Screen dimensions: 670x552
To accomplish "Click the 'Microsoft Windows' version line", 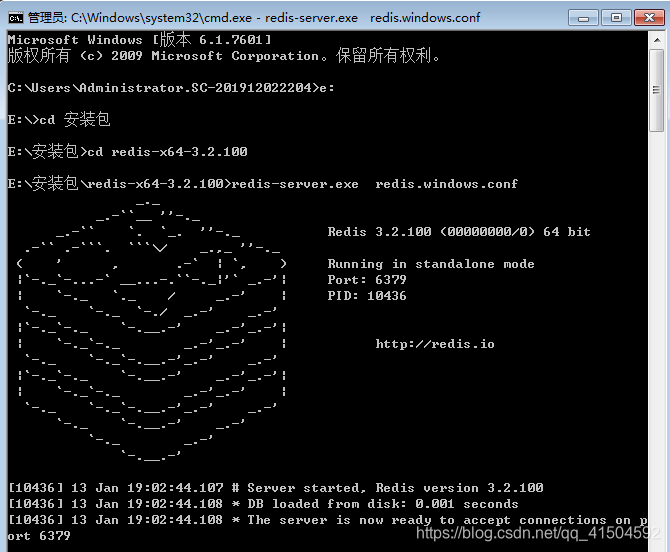I will (139, 40).
